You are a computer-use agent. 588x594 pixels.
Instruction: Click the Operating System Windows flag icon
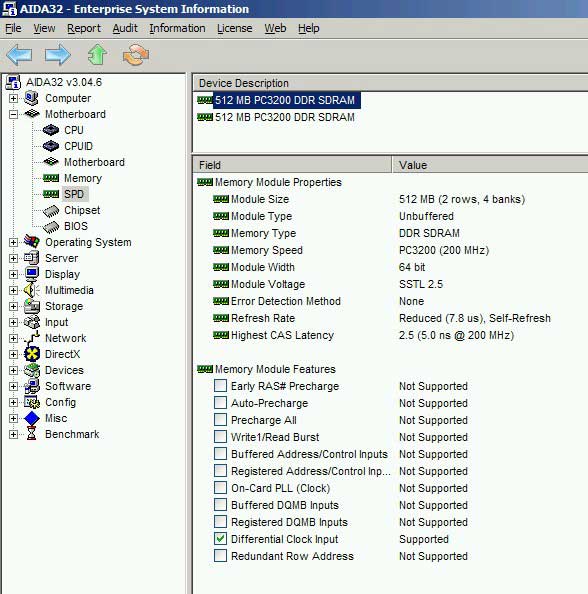pos(31,242)
